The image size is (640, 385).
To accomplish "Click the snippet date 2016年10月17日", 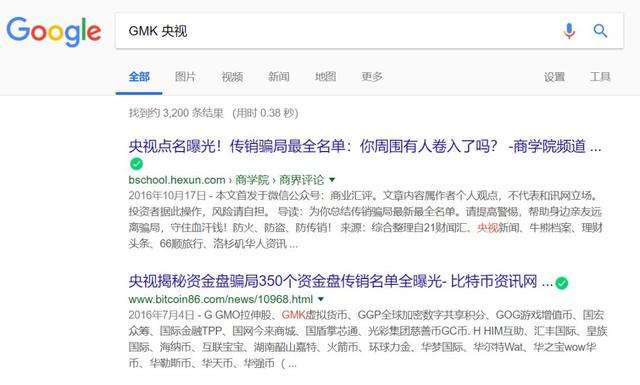I will tap(167, 196).
